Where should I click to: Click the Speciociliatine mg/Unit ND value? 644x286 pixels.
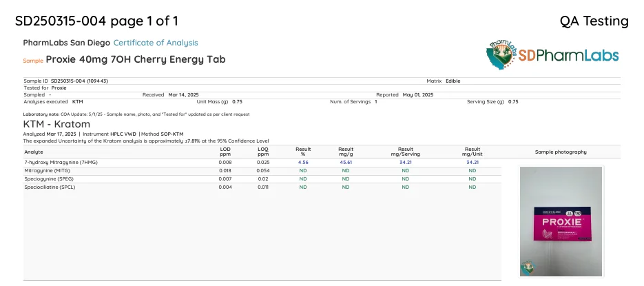(472, 187)
